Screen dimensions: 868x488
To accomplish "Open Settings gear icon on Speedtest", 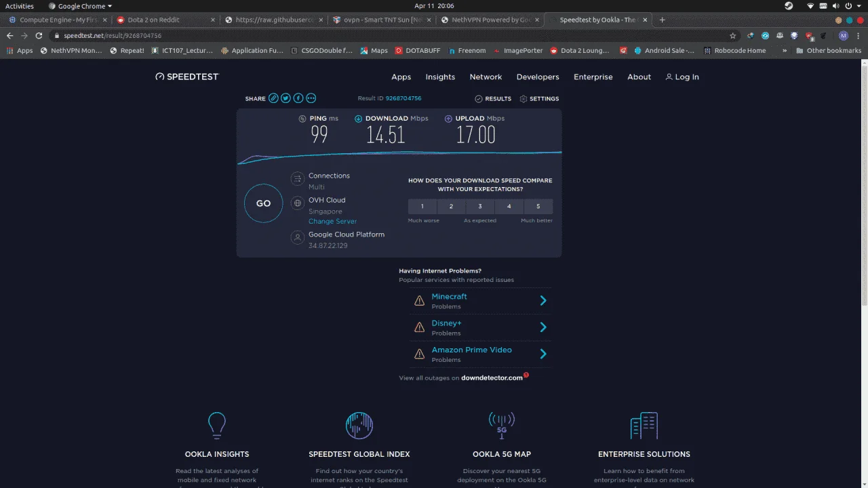I will pos(524,99).
